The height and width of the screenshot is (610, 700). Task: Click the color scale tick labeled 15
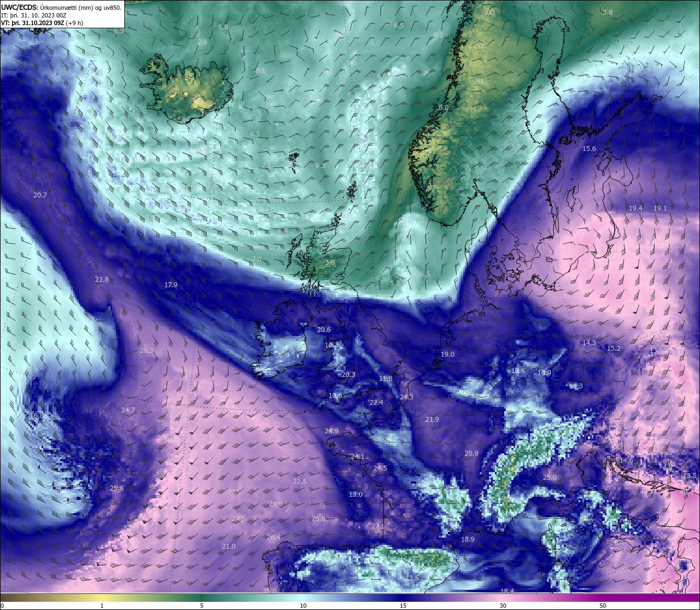click(403, 605)
